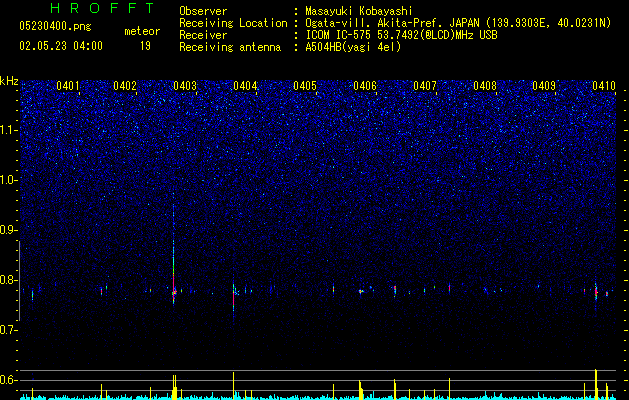Click the A504HB(yagi 4el) antenna text
Viewport: 629px width, 400px height.
(353, 47)
